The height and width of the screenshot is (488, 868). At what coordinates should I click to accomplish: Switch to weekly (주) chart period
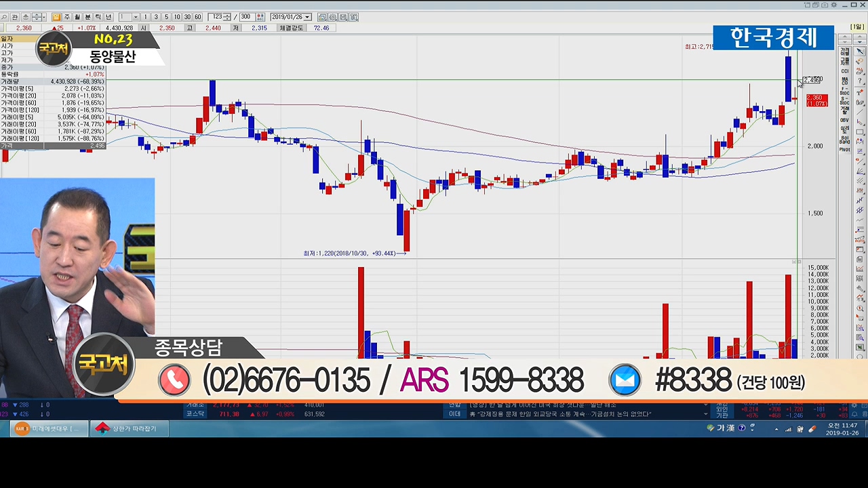[x=66, y=17]
